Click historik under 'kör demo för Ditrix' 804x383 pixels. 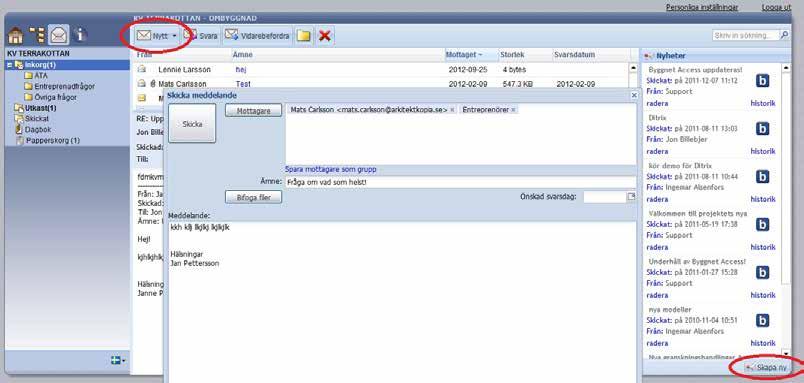763,199
